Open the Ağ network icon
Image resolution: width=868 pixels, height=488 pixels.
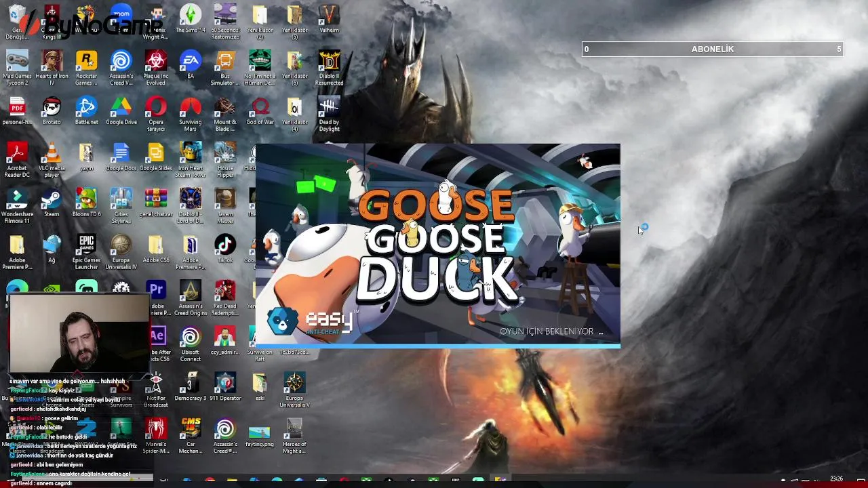click(x=52, y=249)
